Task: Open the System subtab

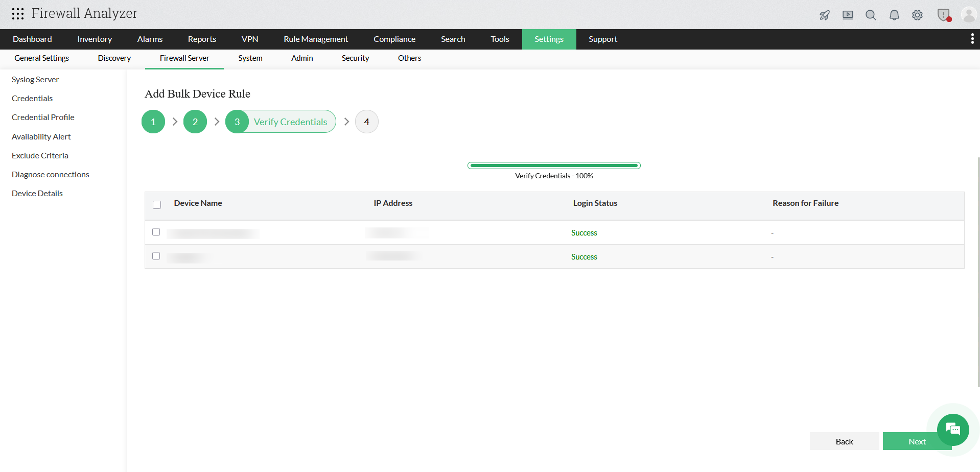Action: (x=250, y=58)
